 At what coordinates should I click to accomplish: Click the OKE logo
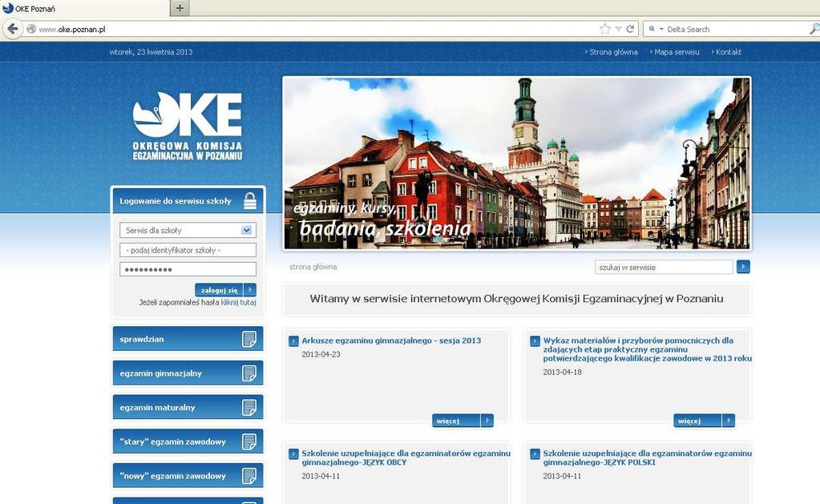[x=188, y=126]
